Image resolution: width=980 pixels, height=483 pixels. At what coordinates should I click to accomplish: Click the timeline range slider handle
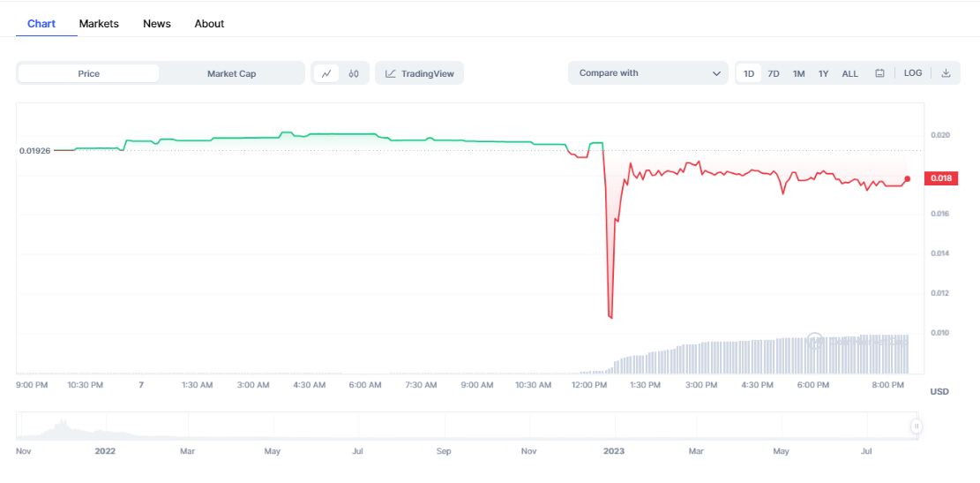coord(916,426)
